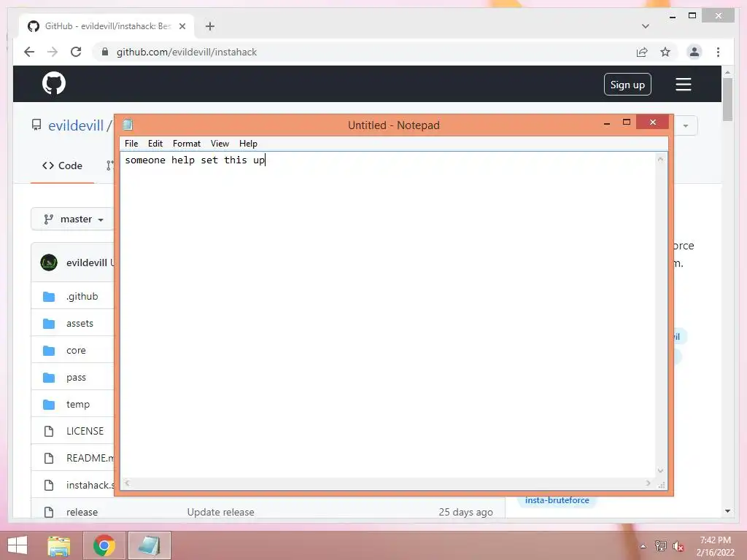The width and height of the screenshot is (747, 560).
Task: Maximize the Notepad window
Action: [627, 122]
